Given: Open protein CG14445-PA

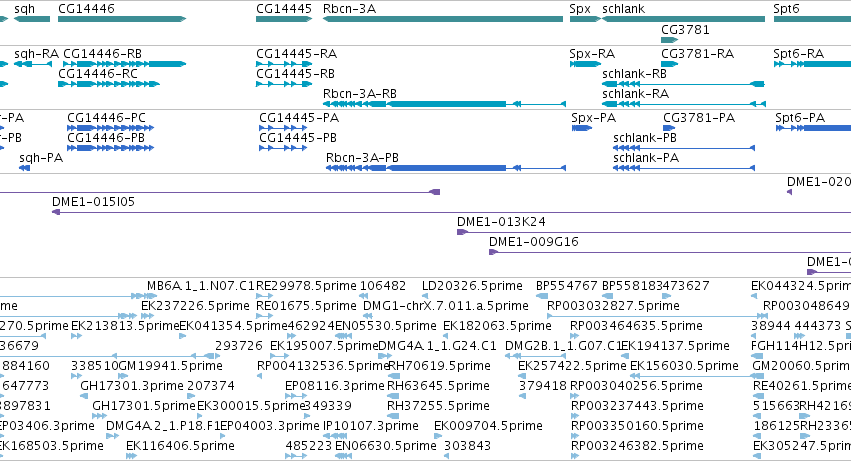Looking at the screenshot, I should click(299, 118).
